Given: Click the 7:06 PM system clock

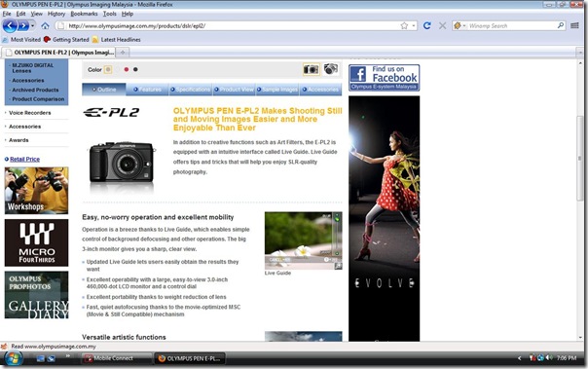Looking at the screenshot, I should [x=567, y=358].
